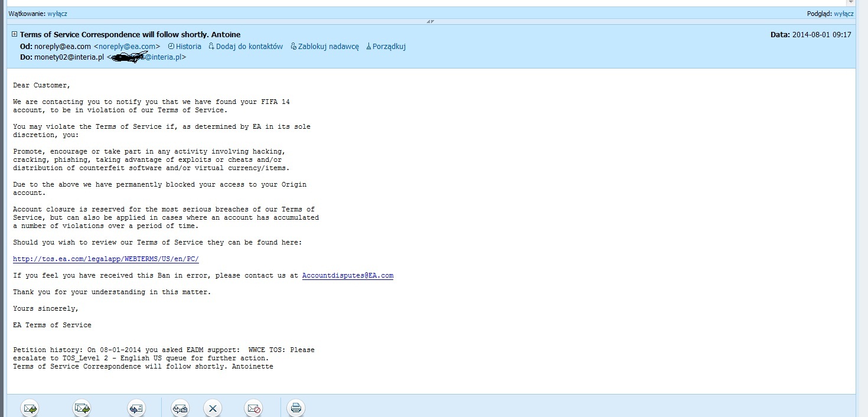The width and height of the screenshot is (868, 417).
Task: Click the scrollbar down arrow at top right
Action: click(851, 2)
